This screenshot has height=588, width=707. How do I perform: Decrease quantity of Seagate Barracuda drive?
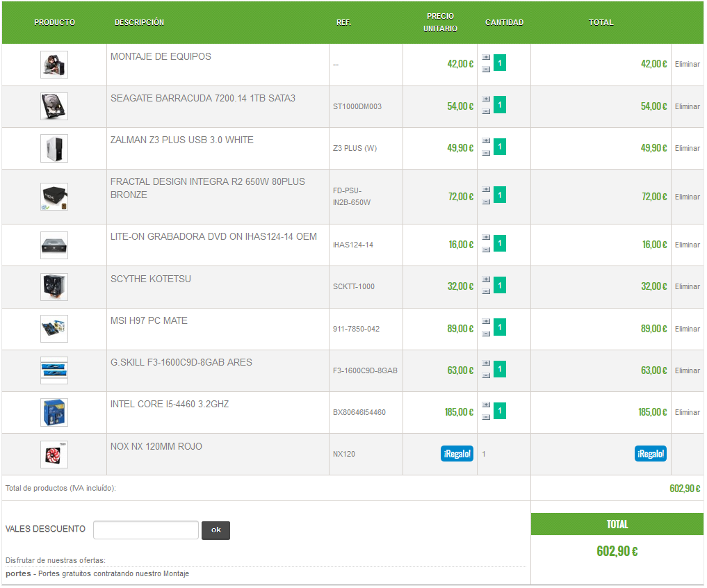click(486, 111)
